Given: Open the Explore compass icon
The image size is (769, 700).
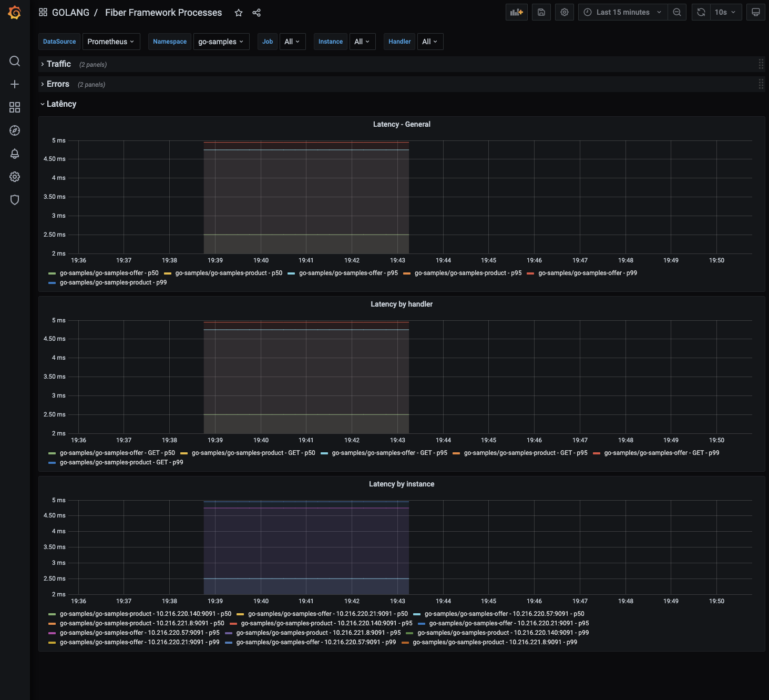Looking at the screenshot, I should click(x=15, y=130).
